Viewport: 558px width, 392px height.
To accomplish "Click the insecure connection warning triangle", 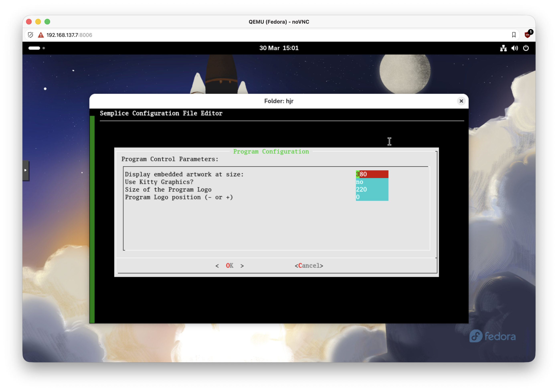I will 41,35.
